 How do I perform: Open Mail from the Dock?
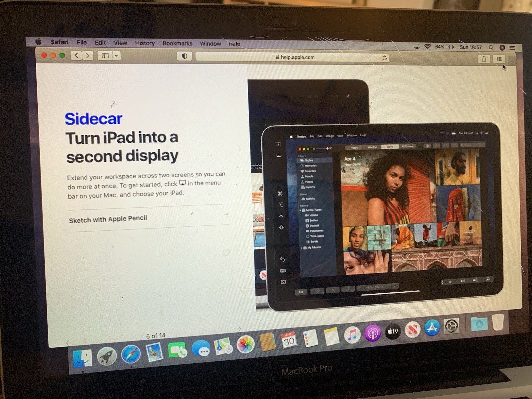pyautogui.click(x=155, y=352)
